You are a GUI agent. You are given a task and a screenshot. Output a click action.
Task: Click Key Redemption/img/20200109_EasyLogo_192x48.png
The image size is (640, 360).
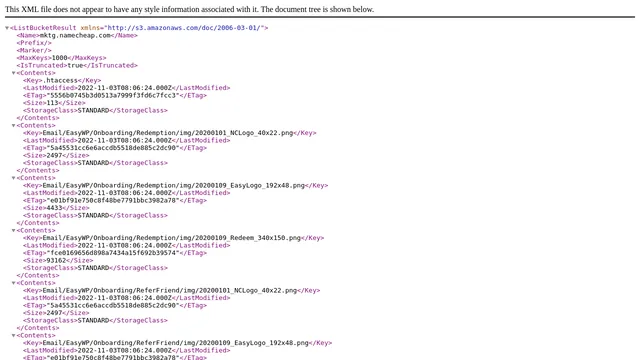pos(173,185)
